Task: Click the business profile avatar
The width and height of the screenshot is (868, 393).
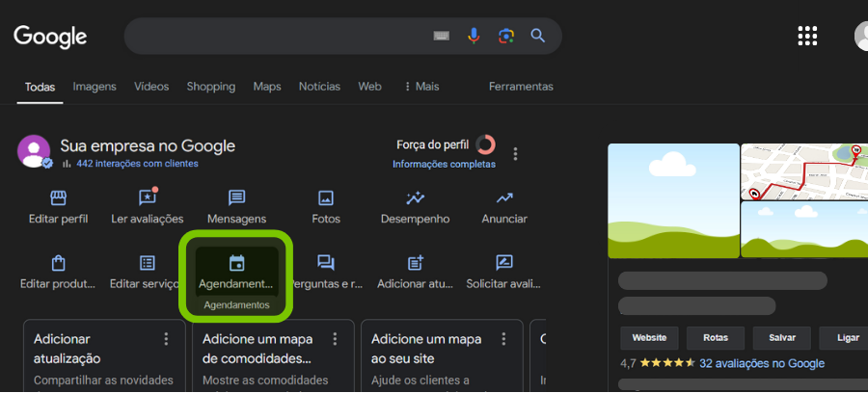Action: pyautogui.click(x=34, y=151)
